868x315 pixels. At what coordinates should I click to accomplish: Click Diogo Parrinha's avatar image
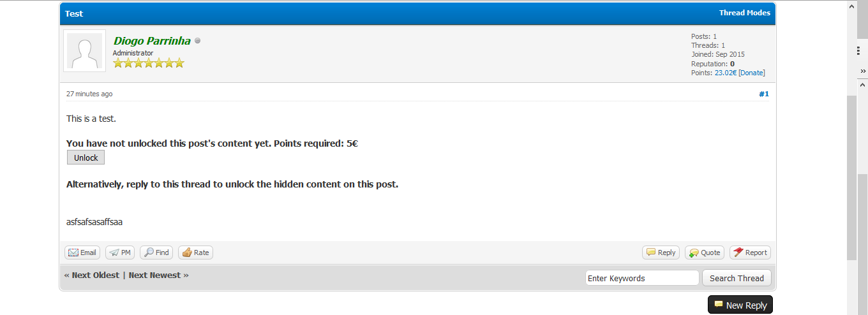point(85,51)
